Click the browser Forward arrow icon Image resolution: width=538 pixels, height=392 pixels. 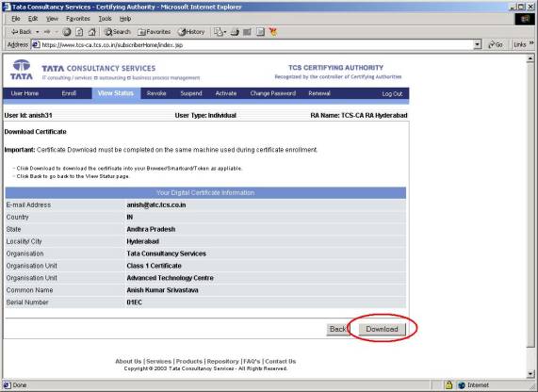pyautogui.click(x=47, y=32)
